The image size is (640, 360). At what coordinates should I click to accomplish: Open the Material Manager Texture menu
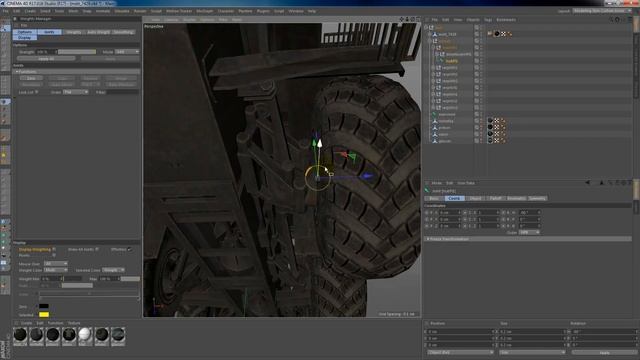click(x=74, y=323)
